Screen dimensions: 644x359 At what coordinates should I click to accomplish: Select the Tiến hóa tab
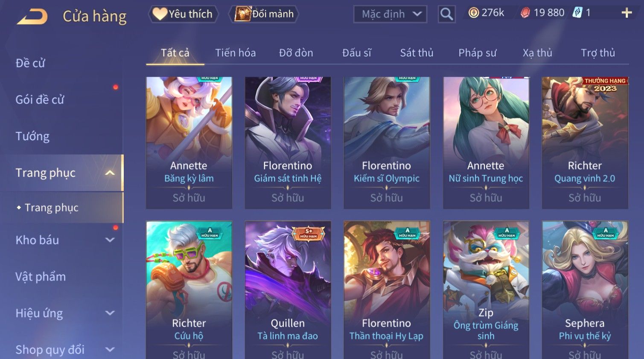pos(235,53)
